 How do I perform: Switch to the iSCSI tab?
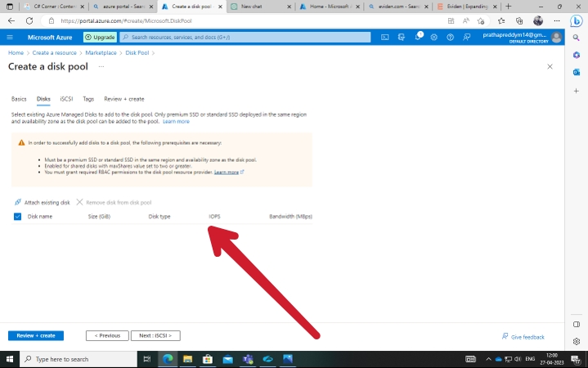pos(66,99)
